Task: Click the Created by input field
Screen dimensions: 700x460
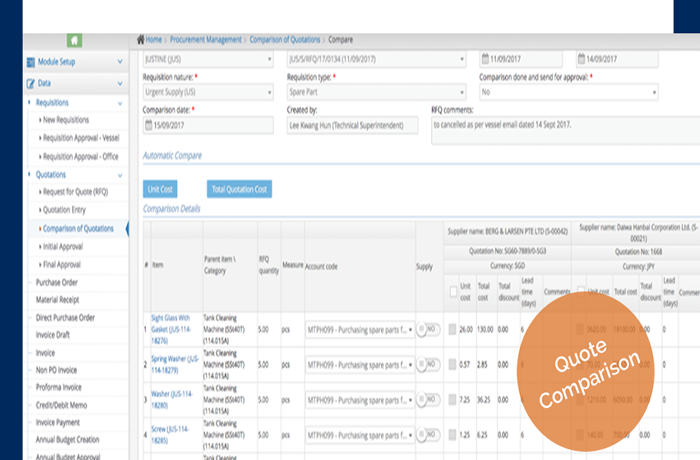Action: pos(352,125)
